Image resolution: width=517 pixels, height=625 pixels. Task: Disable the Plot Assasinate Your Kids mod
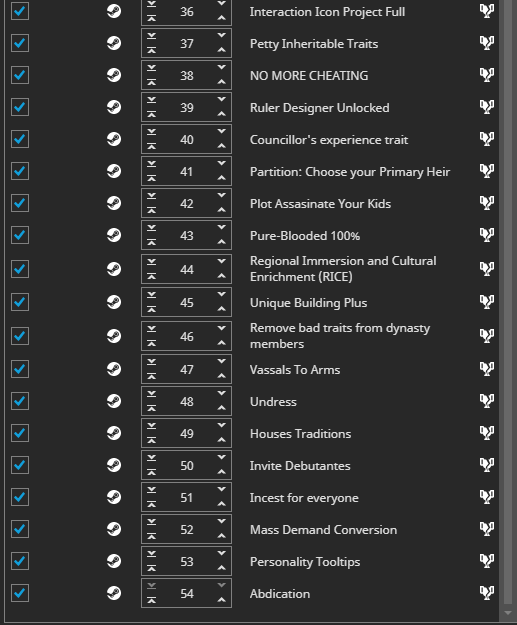click(x=20, y=203)
